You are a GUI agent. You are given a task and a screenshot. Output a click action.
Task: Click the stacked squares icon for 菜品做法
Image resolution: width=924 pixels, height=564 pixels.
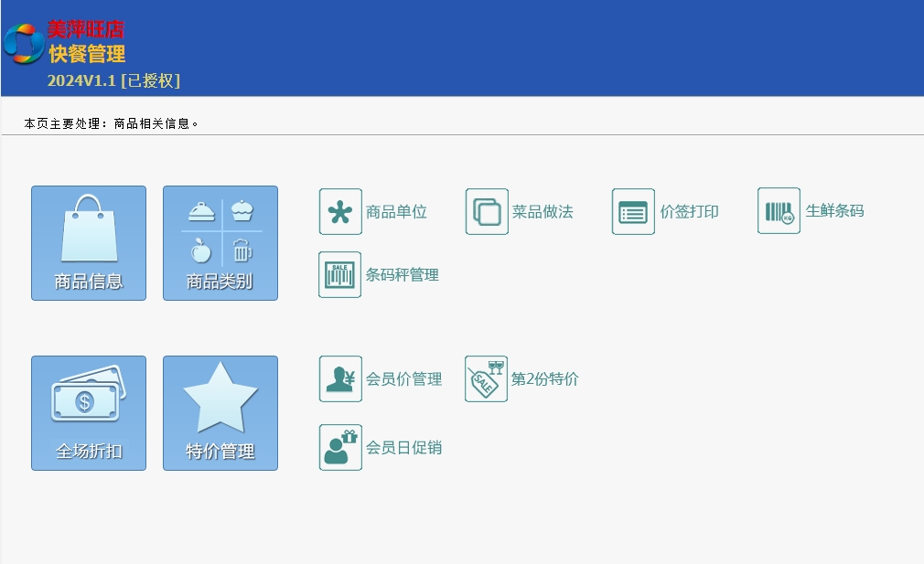coord(487,211)
